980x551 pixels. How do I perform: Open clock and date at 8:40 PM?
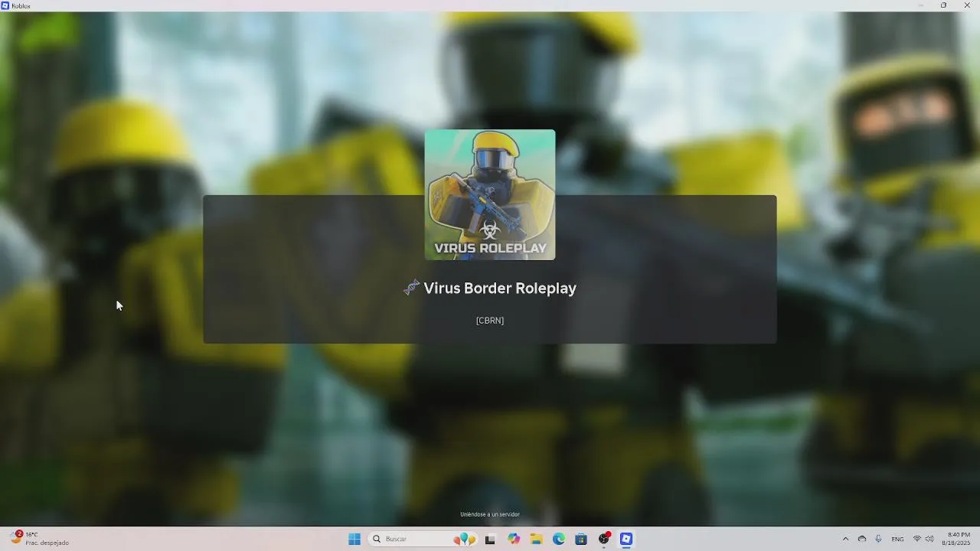pos(958,539)
